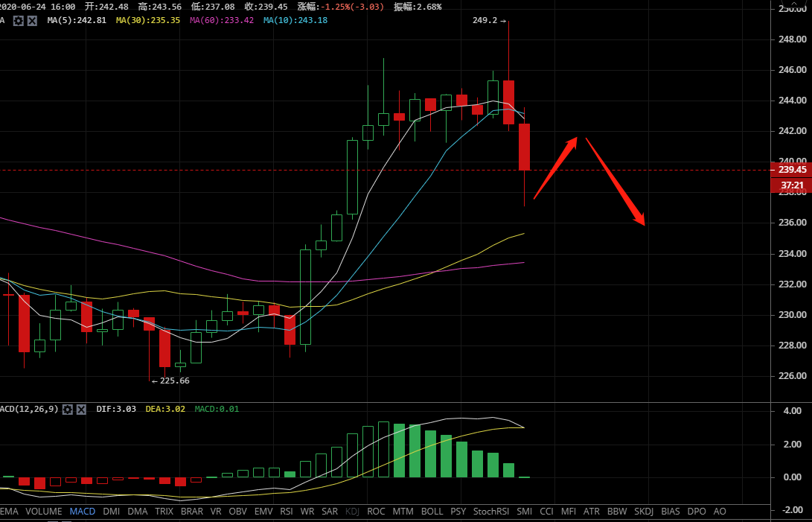The image size is (812, 522).
Task: Pick the TRIX indicator tab
Action: [164, 512]
